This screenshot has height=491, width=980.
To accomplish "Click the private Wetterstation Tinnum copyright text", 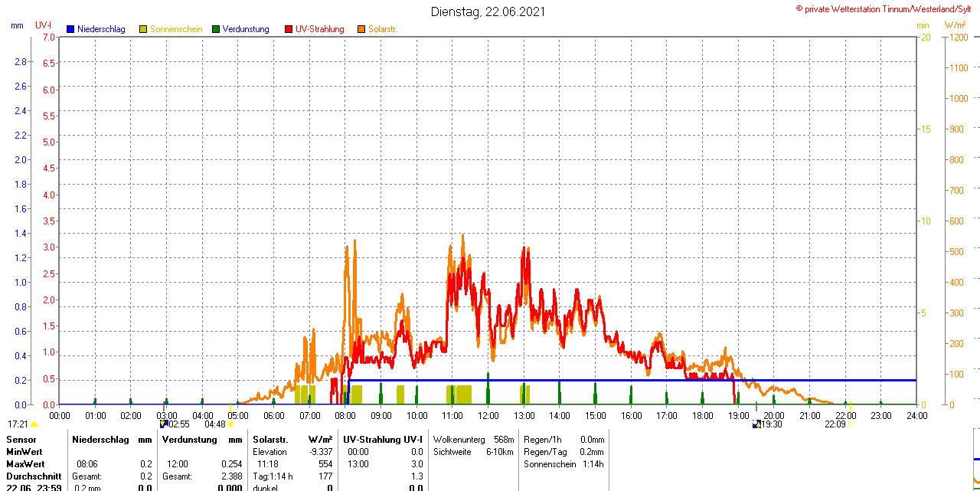I will click(x=887, y=8).
